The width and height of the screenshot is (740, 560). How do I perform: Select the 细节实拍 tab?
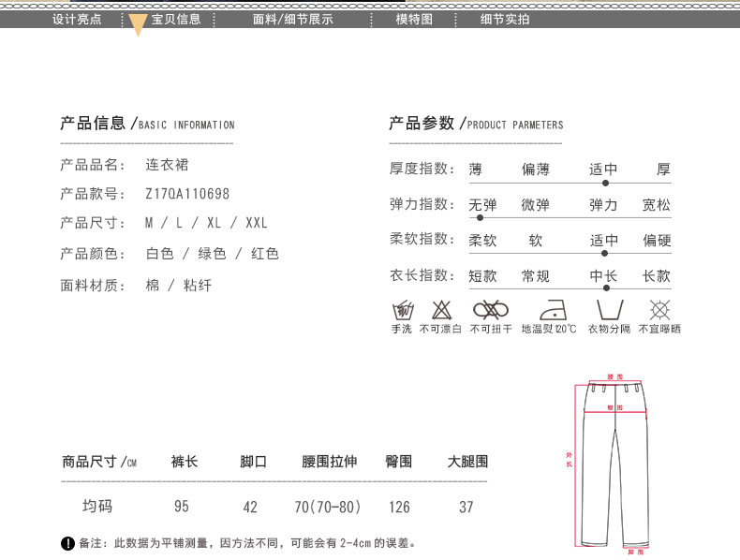(x=504, y=19)
